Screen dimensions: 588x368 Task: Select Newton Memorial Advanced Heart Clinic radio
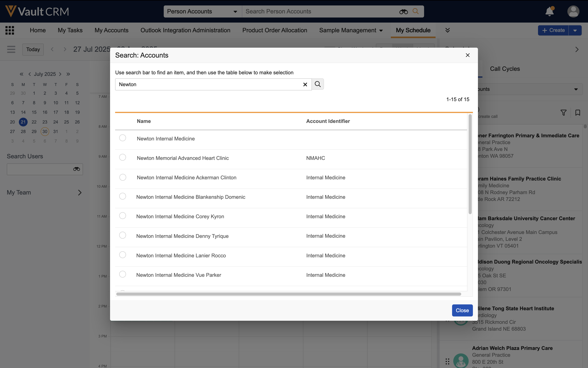coord(123,158)
